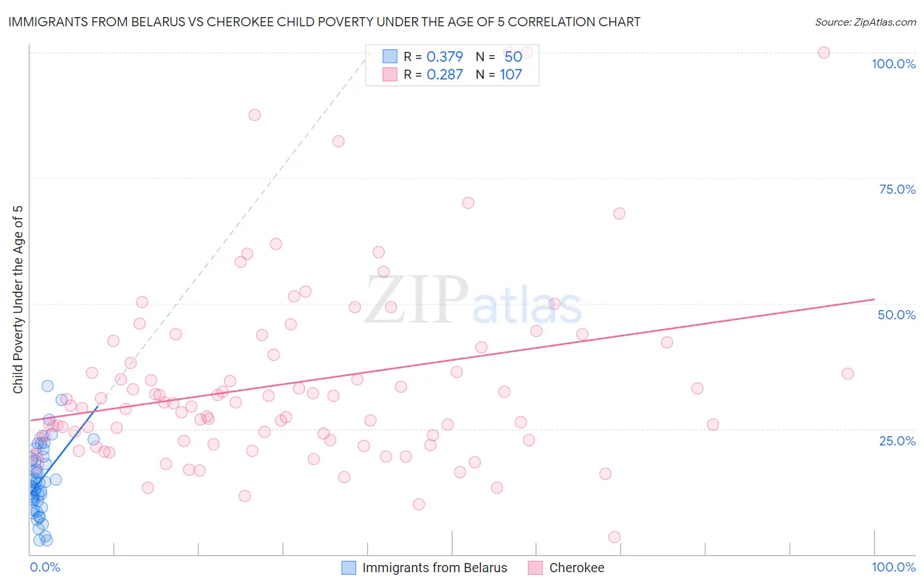Click the chart title text
This screenshot has width=924, height=586.
click(x=324, y=22)
